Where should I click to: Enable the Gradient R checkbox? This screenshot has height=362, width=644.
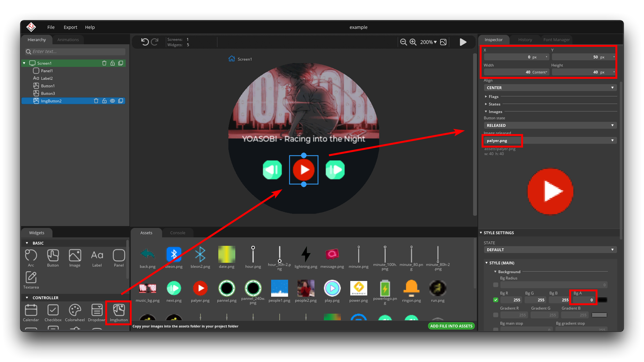tap(496, 315)
